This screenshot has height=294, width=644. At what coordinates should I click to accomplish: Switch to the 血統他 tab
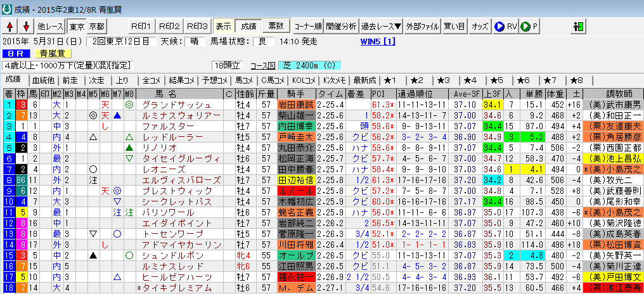[42, 80]
